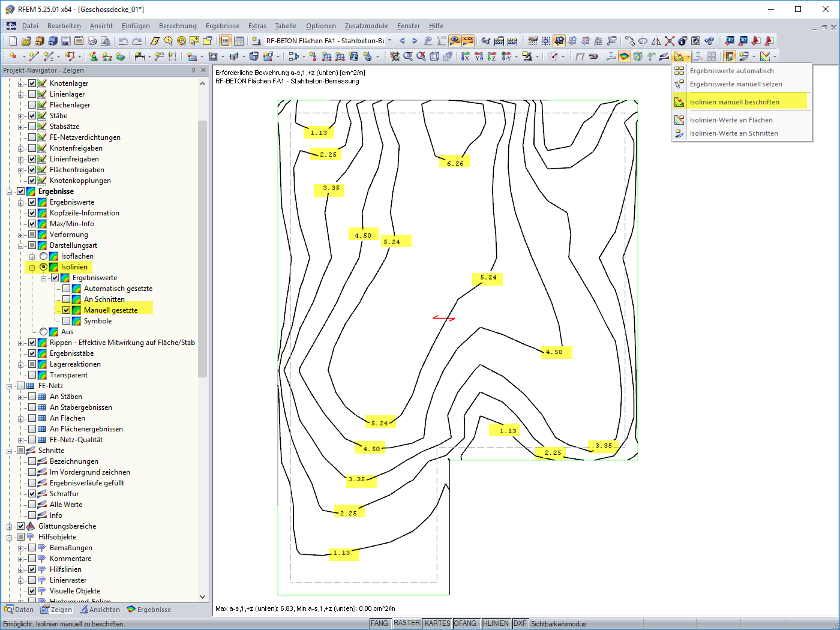Click the Print icon
840x630 pixels.
[92, 41]
